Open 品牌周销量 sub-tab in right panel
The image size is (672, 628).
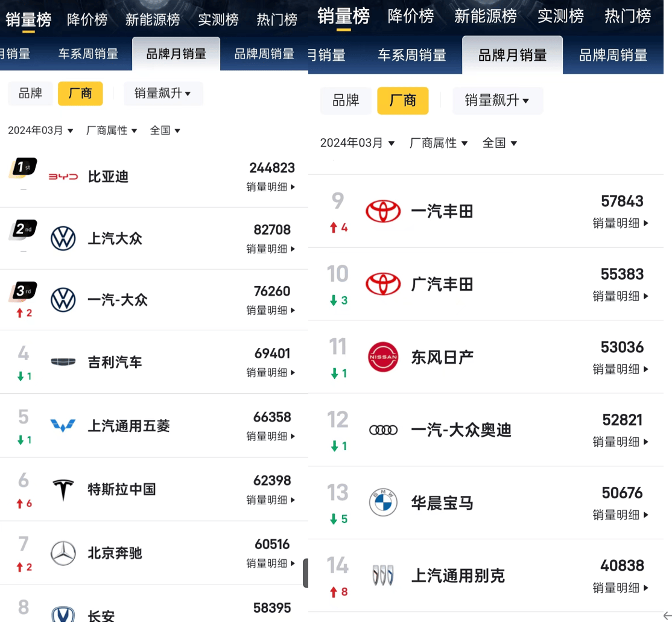click(613, 56)
